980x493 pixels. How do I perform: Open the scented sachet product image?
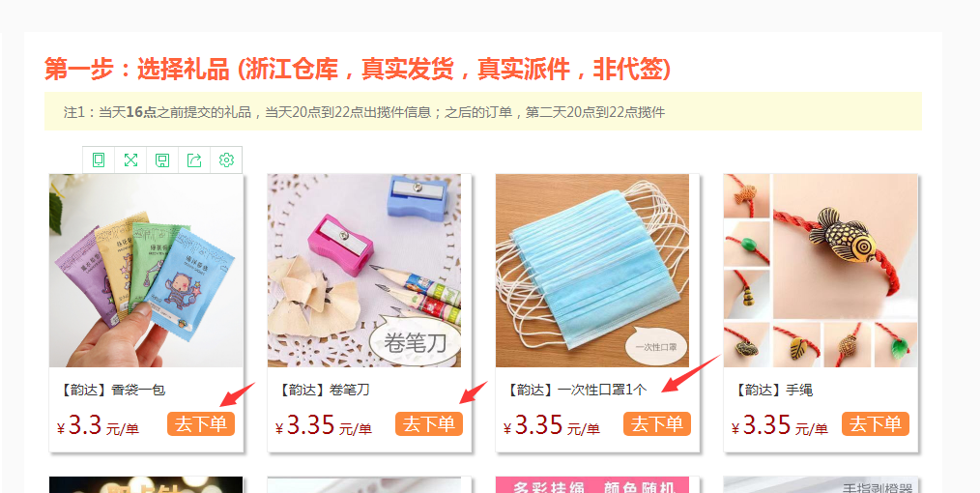click(x=146, y=271)
